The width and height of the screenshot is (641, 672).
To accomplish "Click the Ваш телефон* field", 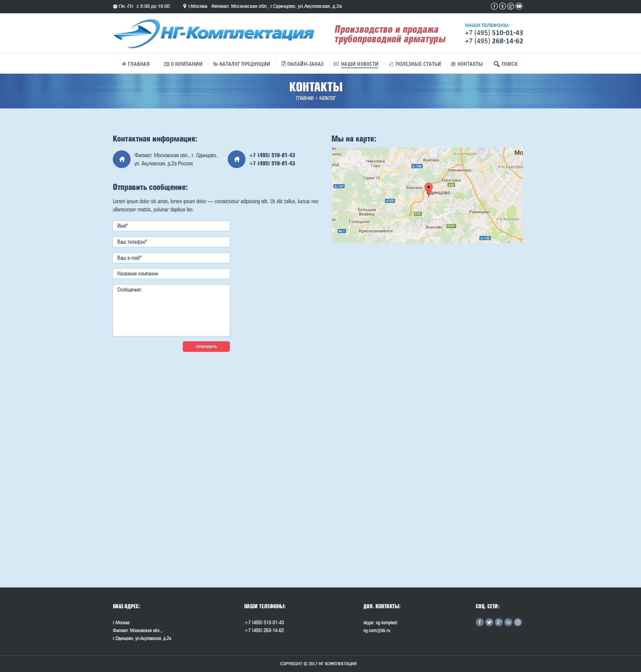I will click(171, 242).
